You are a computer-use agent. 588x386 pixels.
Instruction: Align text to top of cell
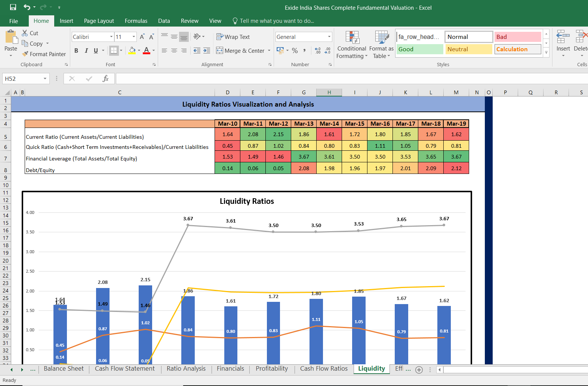point(164,37)
